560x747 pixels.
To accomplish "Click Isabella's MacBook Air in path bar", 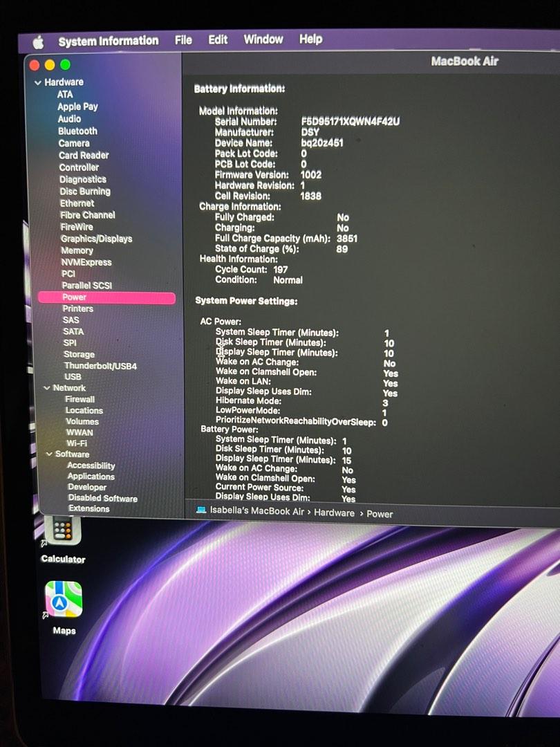I will 256,511.
